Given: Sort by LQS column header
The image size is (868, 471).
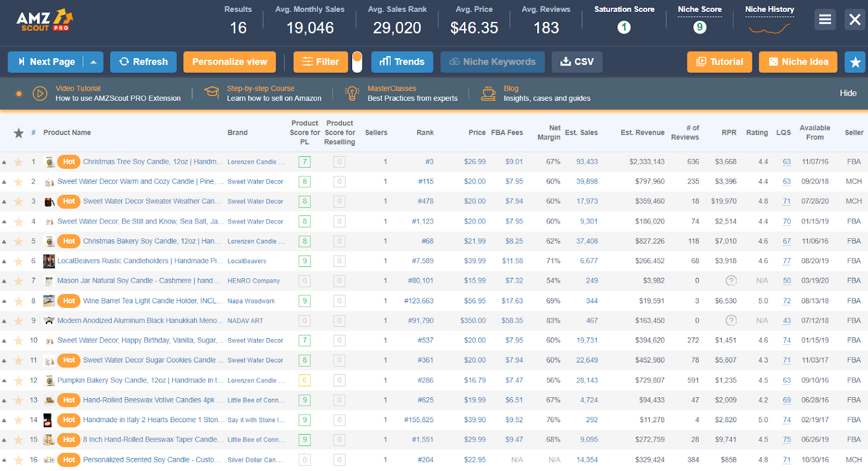Looking at the screenshot, I should (783, 132).
